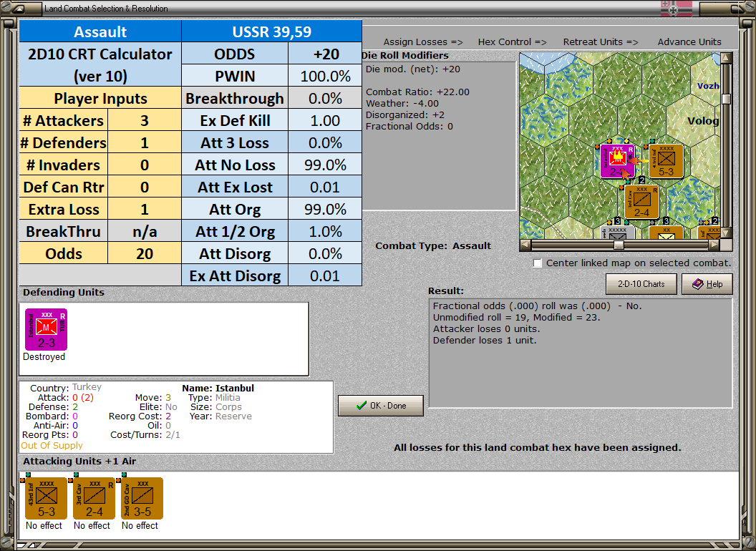Click the USSR 39,59 header cell
The height and width of the screenshot is (551, 756).
pyautogui.click(x=272, y=31)
